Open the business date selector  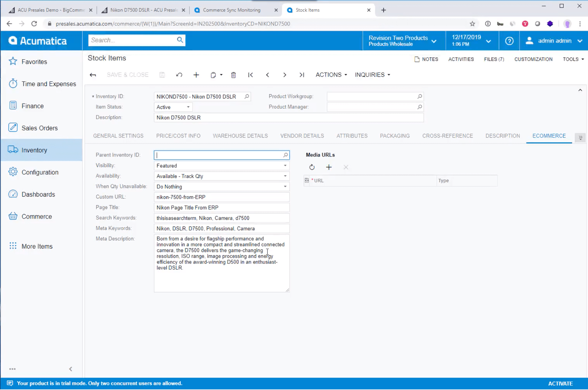pyautogui.click(x=471, y=41)
